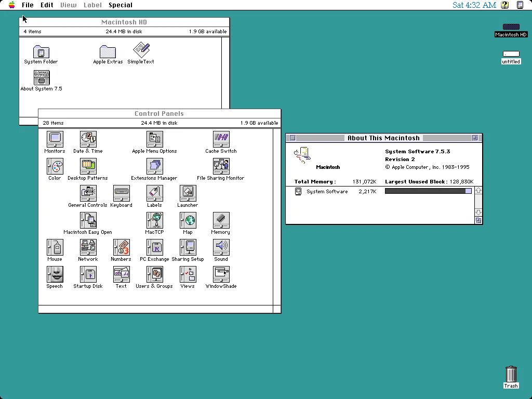Select the Speech control panel
Screen dimensions: 532x399
55,274
